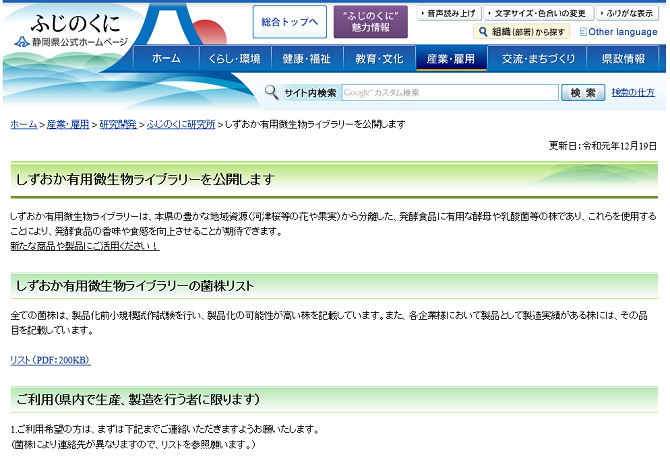This screenshot has width=670, height=461.
Task: Open the 県政情報 tab
Action: click(623, 59)
